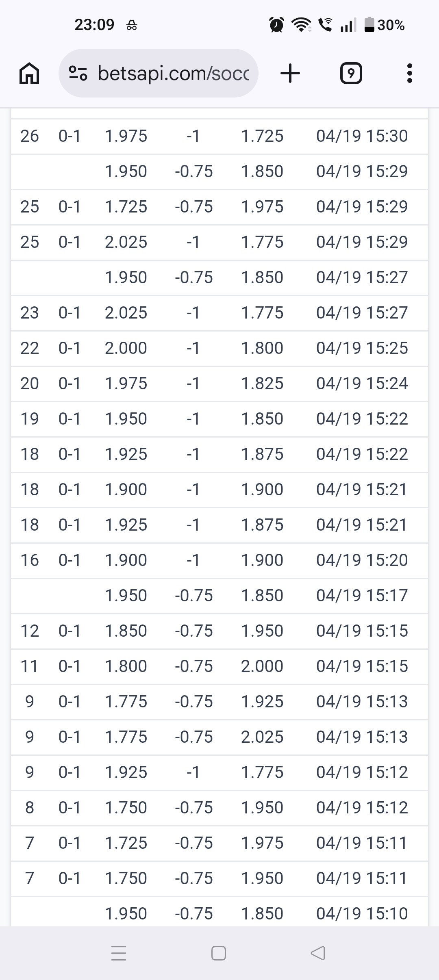Select the 04/19 15:17 row without minute
This screenshot has height=980, width=439.
(219, 596)
